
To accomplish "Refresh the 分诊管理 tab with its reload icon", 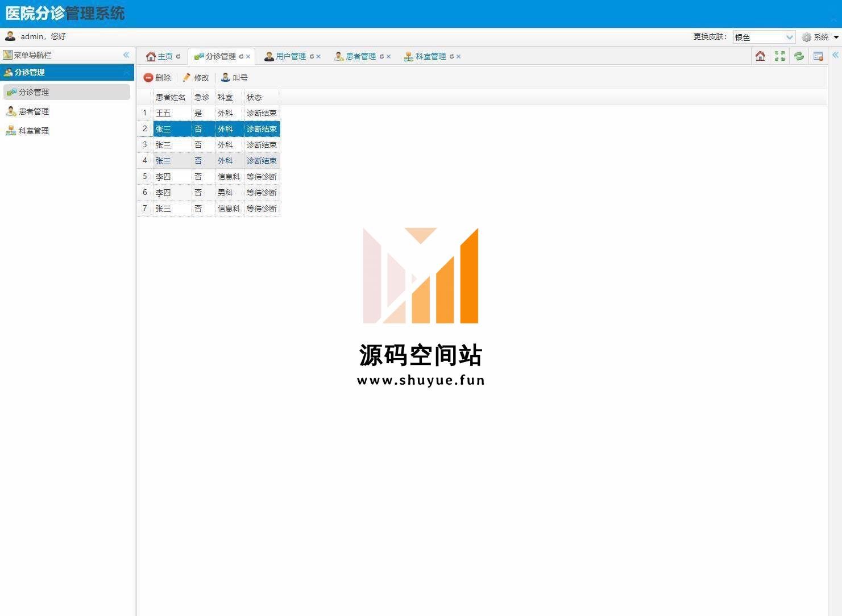I will (x=241, y=56).
